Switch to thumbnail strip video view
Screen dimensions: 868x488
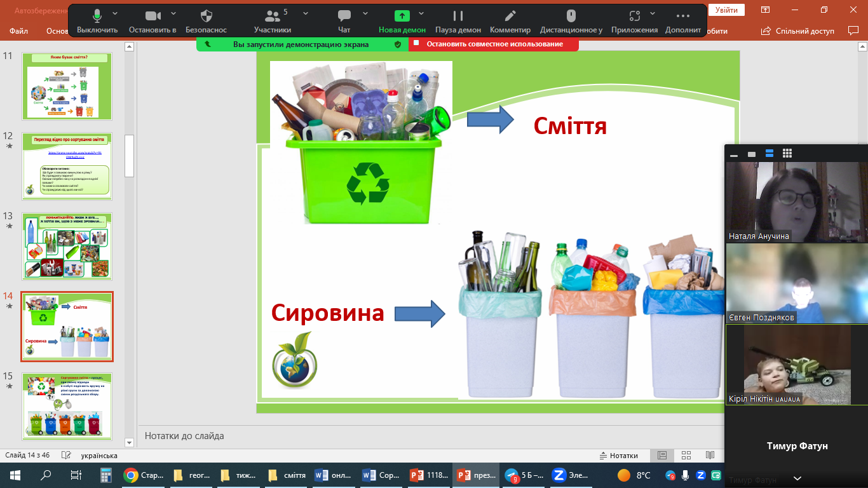coord(770,154)
